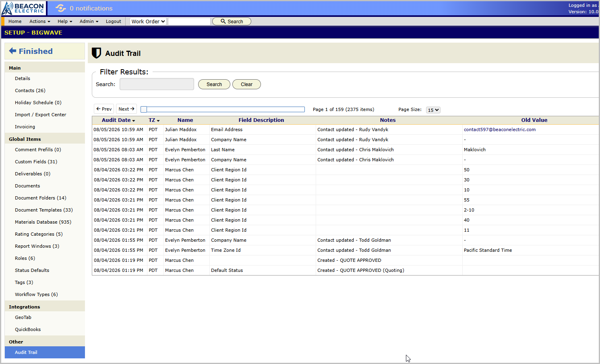This screenshot has height=364, width=600.
Task: Click contact597@beaconelectric.com old value
Action: [500, 130]
